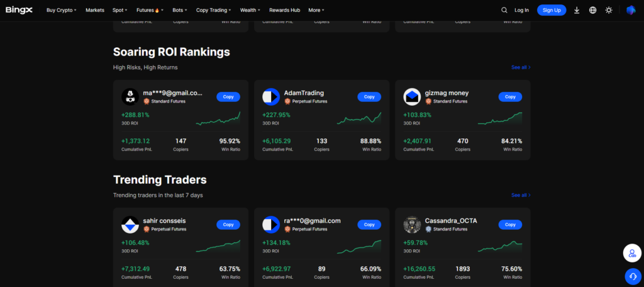Open the language globe icon
This screenshot has width=644, height=287.
[x=592, y=10]
